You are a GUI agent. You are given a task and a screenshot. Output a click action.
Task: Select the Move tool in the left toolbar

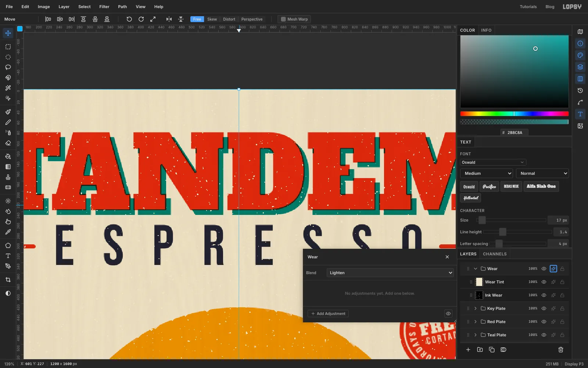[8, 33]
